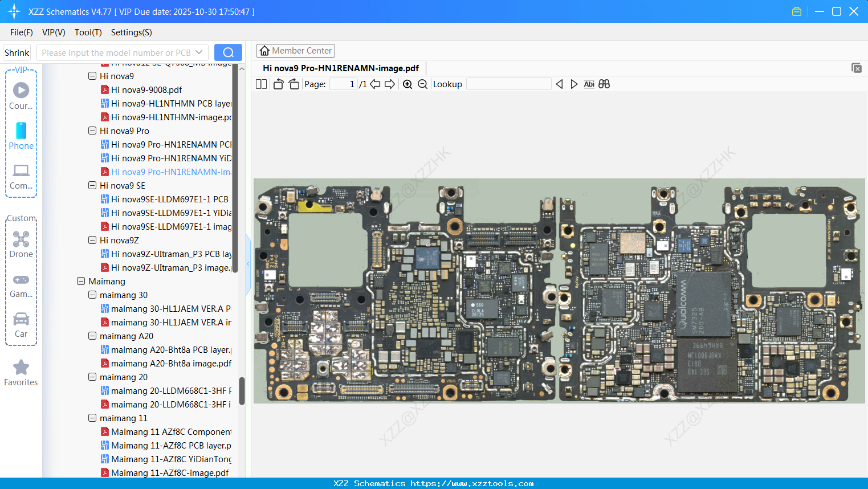Collapse the maimang 11 folder
This screenshot has height=489, width=868.
pyautogui.click(x=92, y=418)
